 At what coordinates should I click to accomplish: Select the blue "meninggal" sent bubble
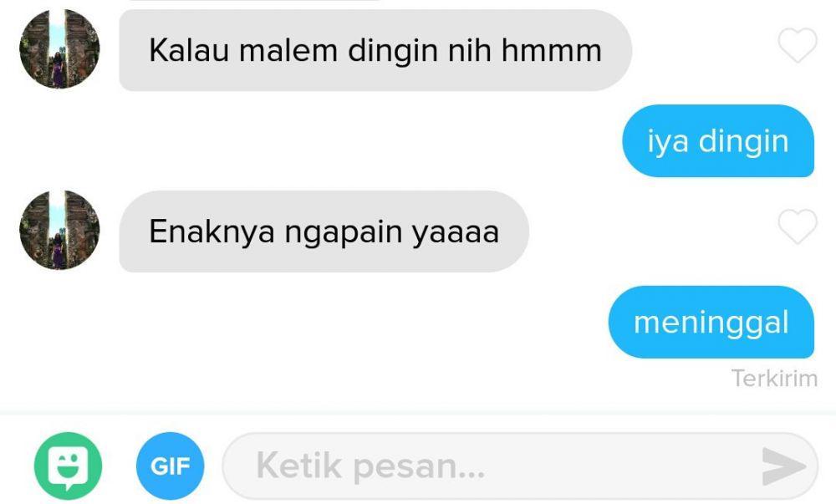pyautogui.click(x=711, y=322)
